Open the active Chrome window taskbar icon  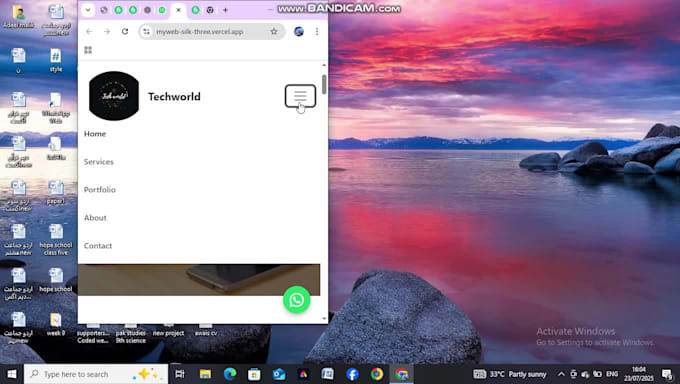(401, 374)
